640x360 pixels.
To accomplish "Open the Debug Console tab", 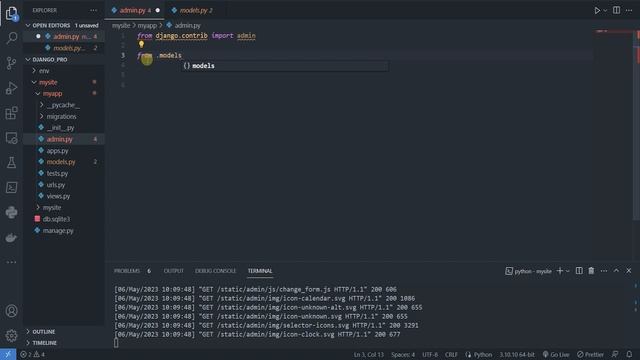I will click(x=216, y=271).
